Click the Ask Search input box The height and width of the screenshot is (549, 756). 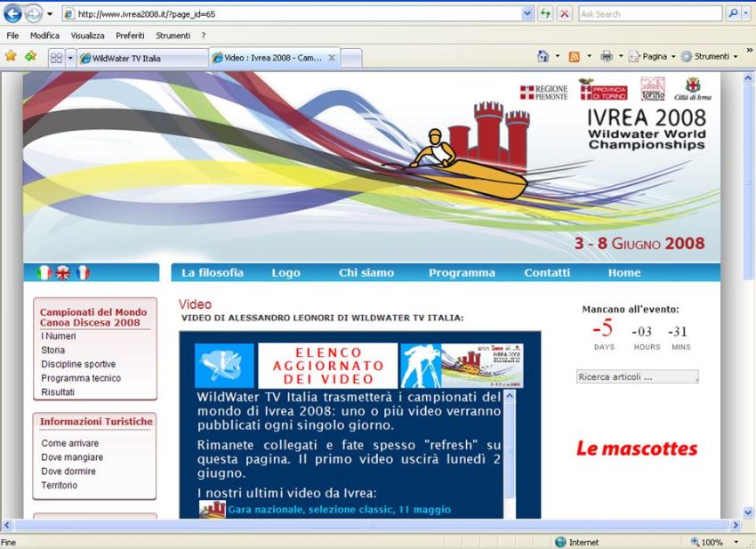click(650, 14)
